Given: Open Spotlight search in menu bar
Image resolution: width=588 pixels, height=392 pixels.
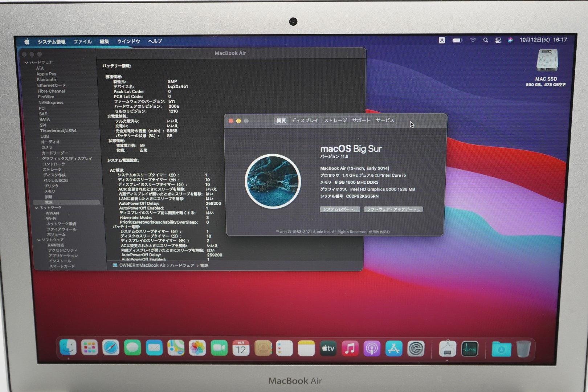Looking at the screenshot, I should tap(486, 40).
